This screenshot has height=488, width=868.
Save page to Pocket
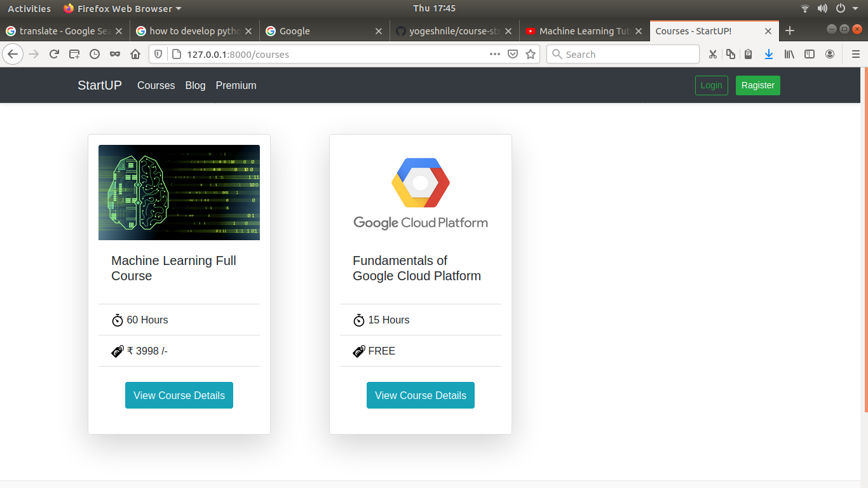tap(513, 54)
